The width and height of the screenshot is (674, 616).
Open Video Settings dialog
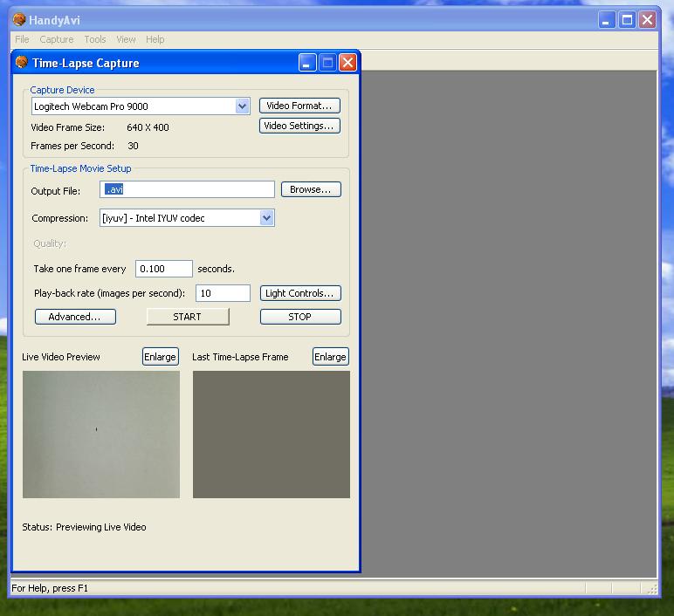[x=299, y=126]
